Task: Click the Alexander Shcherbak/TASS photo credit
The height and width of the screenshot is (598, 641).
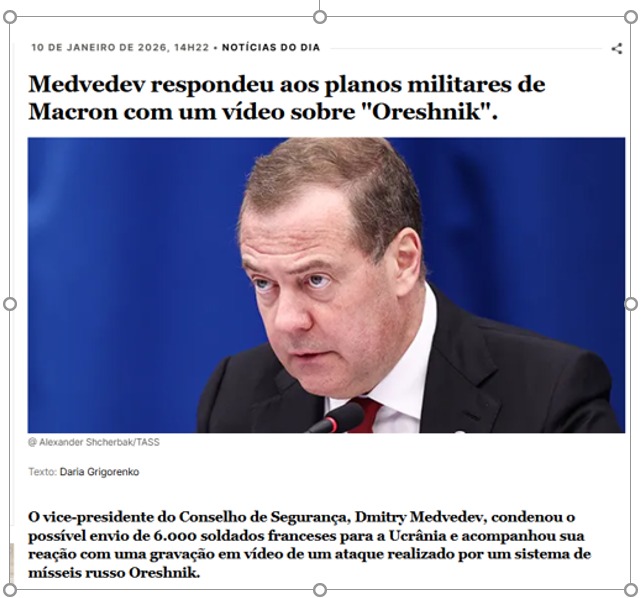Action: (x=94, y=442)
